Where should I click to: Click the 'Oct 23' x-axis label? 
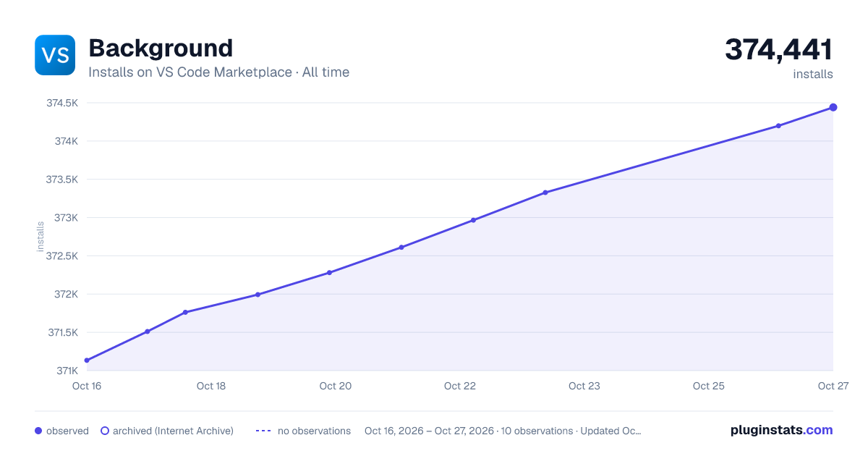tap(584, 386)
